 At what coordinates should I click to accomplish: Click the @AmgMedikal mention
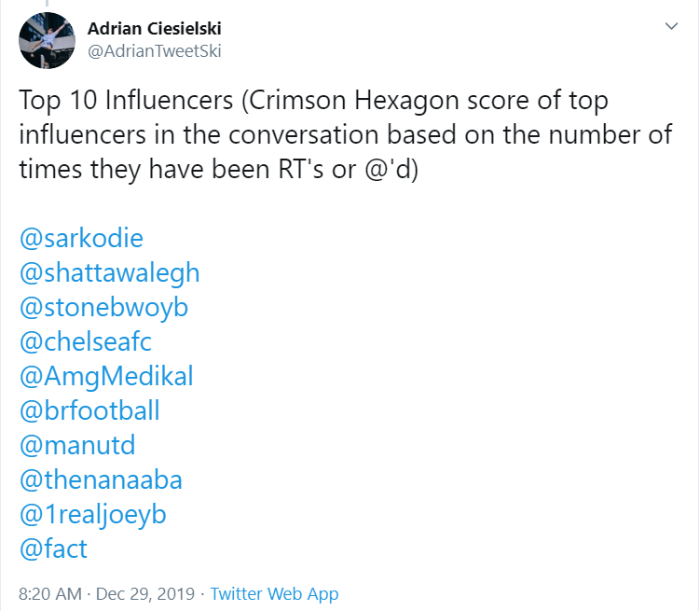(x=106, y=376)
